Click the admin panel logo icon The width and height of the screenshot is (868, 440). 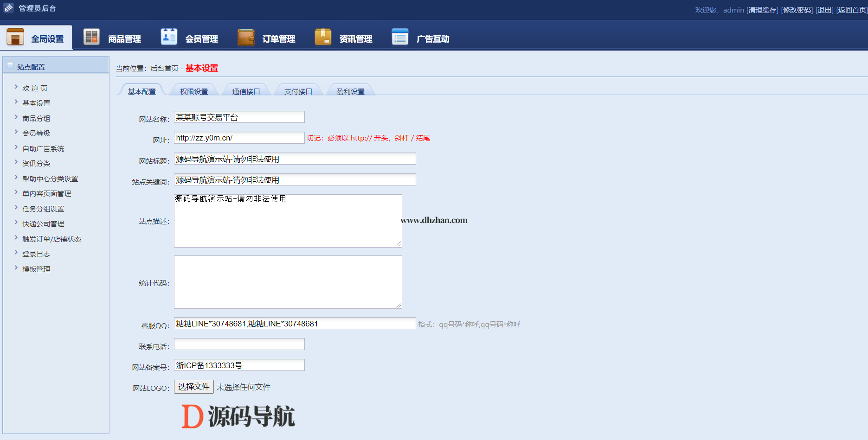8,8
